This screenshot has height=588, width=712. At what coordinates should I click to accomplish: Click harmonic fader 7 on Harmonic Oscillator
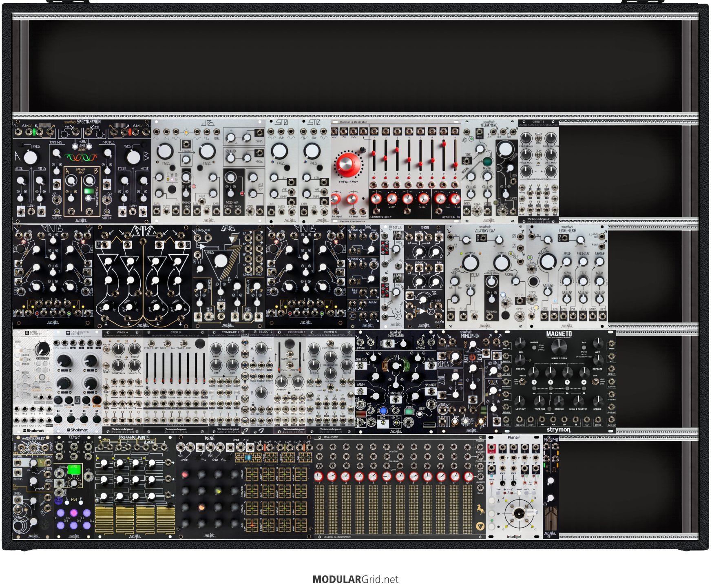click(444, 144)
